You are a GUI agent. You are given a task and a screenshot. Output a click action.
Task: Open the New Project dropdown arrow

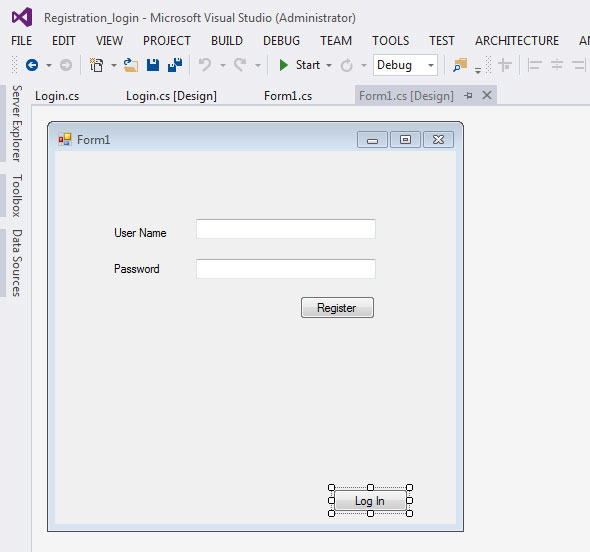coord(114,65)
